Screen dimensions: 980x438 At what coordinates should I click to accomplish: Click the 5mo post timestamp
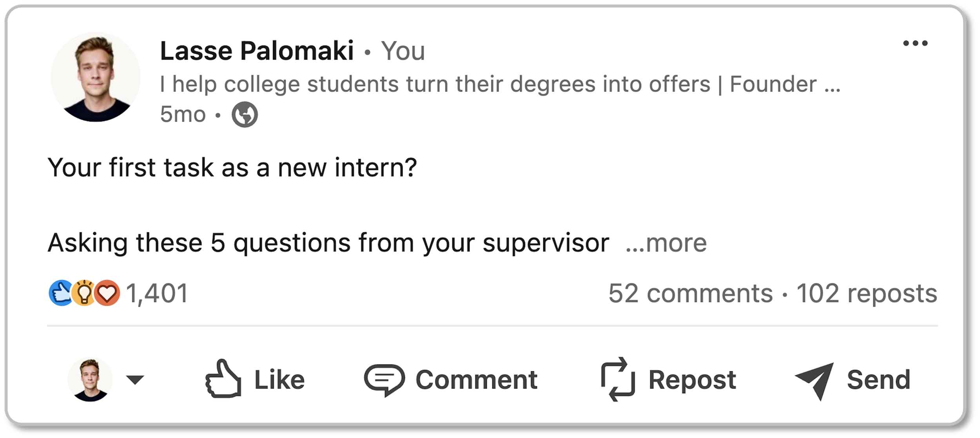(x=183, y=114)
